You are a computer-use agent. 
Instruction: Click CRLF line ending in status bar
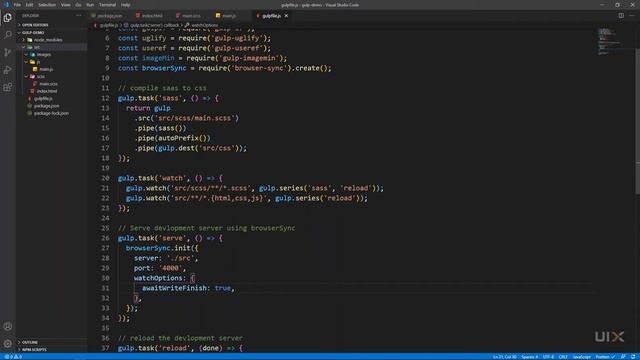tap(563, 357)
